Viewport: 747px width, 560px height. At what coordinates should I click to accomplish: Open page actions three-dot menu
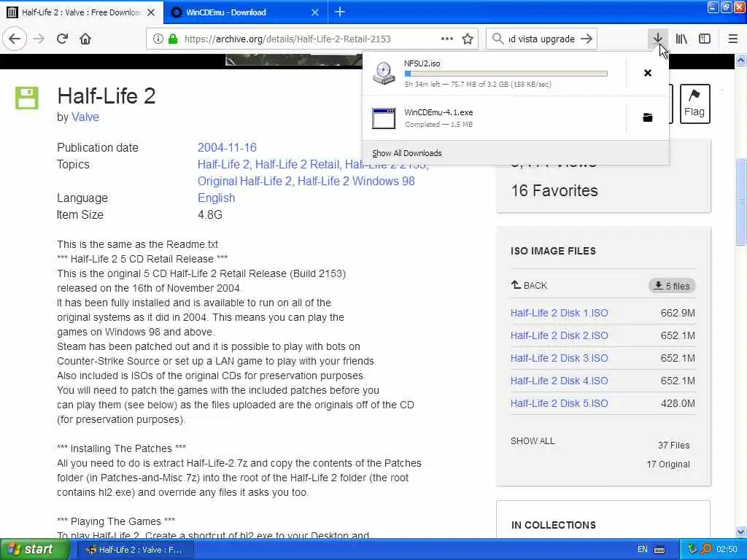pos(447,39)
